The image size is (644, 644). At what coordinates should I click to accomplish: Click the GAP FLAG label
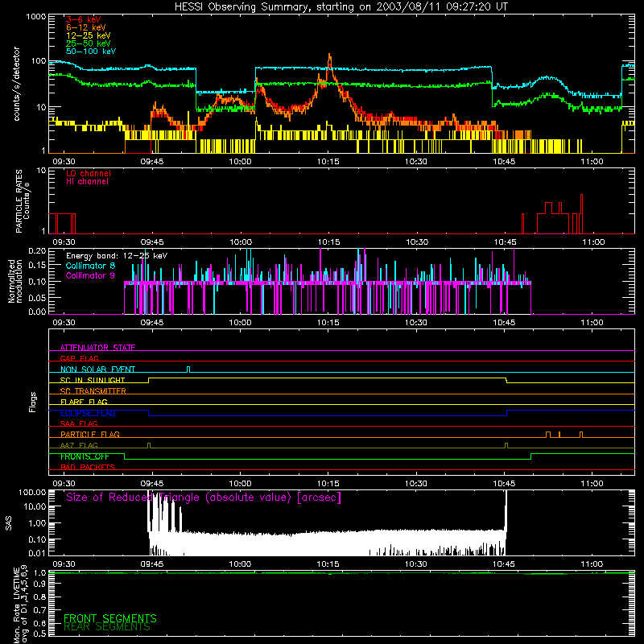(79, 358)
